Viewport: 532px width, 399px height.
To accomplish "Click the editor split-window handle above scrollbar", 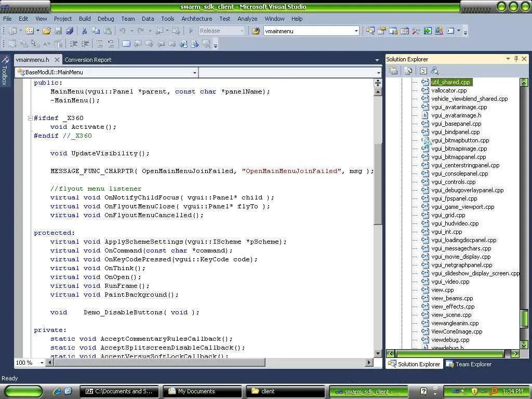I will pos(378,83).
